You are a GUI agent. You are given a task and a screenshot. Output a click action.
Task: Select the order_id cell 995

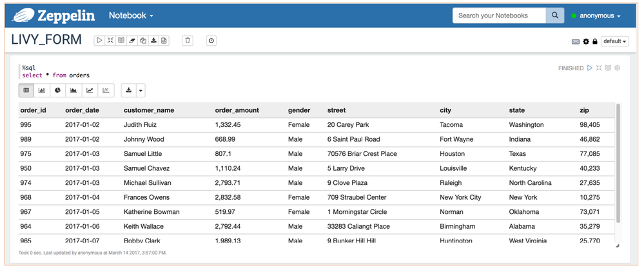[x=26, y=124]
